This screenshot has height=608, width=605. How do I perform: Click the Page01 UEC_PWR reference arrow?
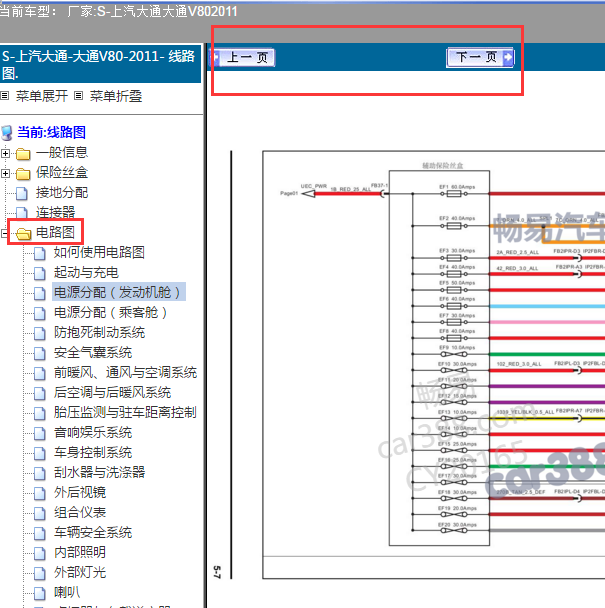click(x=308, y=193)
